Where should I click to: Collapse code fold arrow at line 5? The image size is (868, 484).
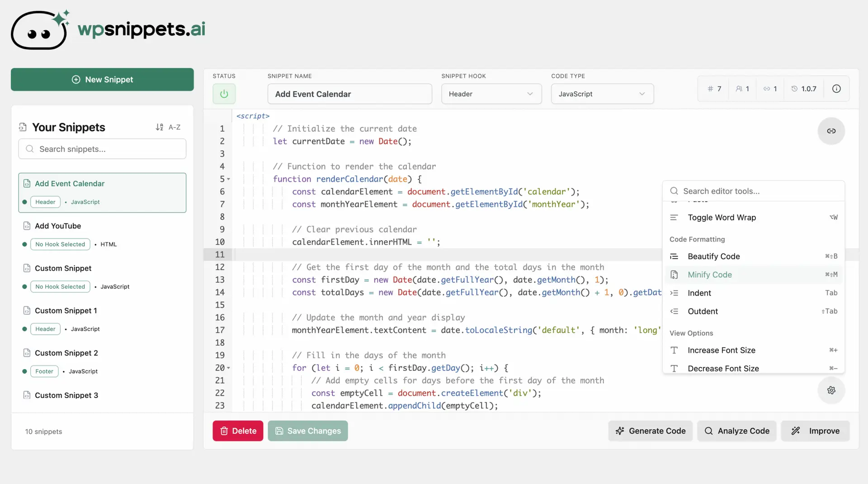coord(229,179)
